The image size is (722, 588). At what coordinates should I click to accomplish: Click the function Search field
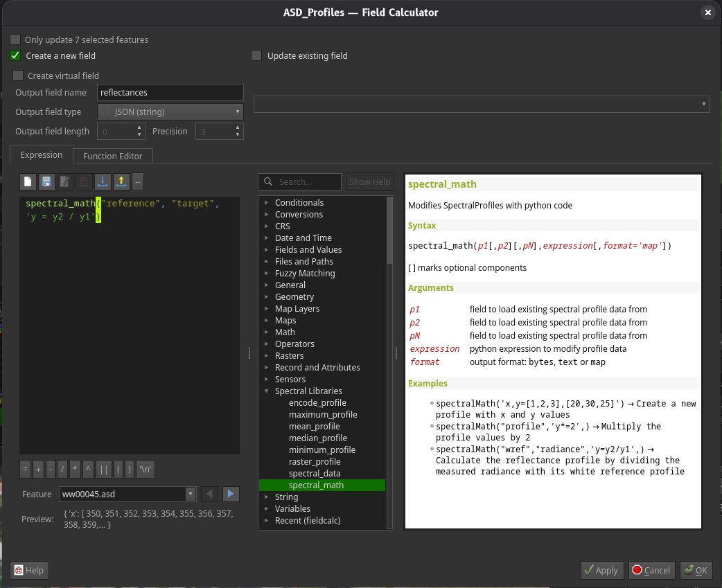[x=300, y=181]
